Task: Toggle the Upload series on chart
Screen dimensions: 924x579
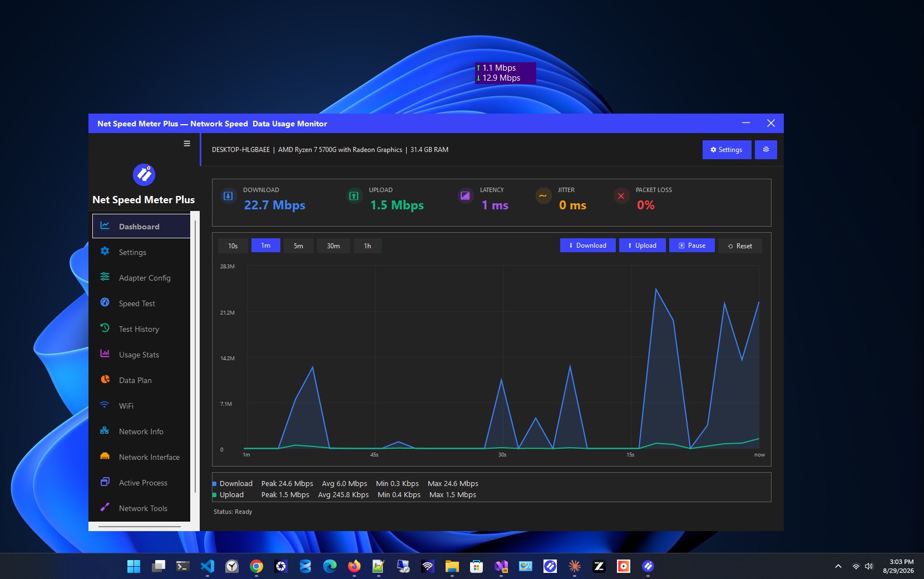Action: pyautogui.click(x=642, y=246)
